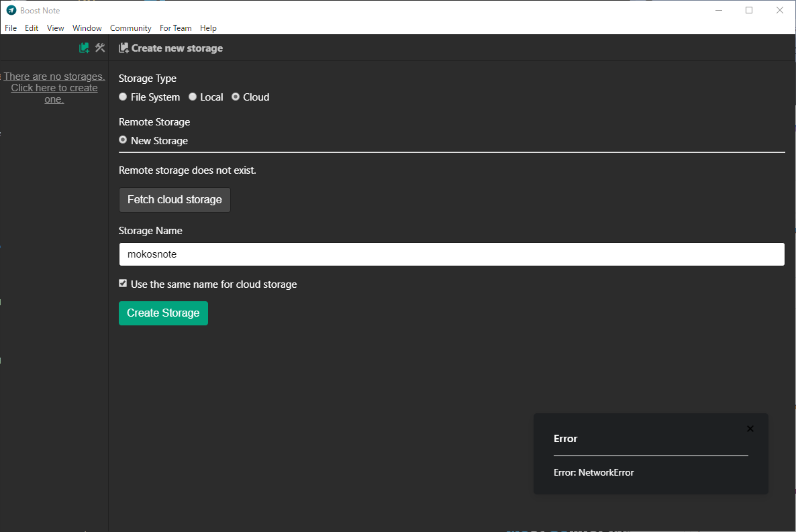Screen dimensions: 796x532
Task: Click into the Storage Name input field
Action: (452, 254)
